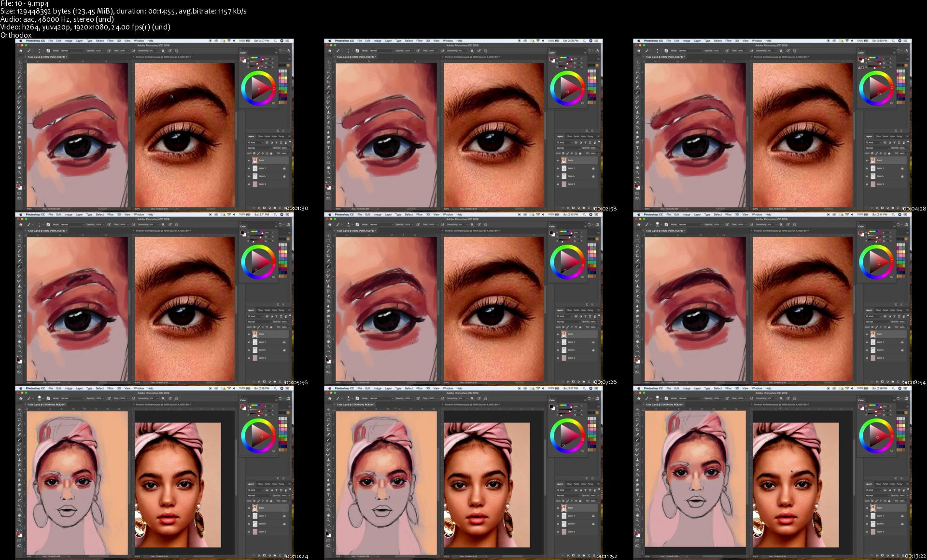Click the Home icon in the 00:01:30 frame
Screen dimensions: 927x560
pos(21,51)
